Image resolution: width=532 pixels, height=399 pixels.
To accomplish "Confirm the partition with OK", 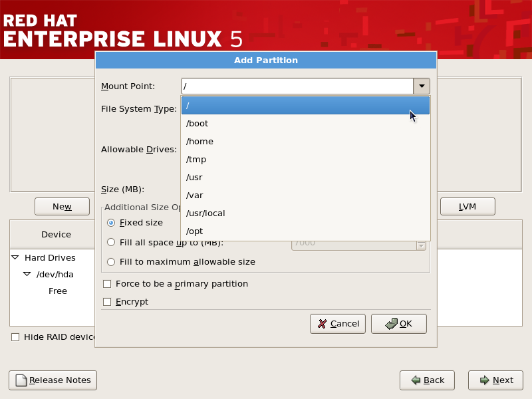I will click(x=398, y=324).
